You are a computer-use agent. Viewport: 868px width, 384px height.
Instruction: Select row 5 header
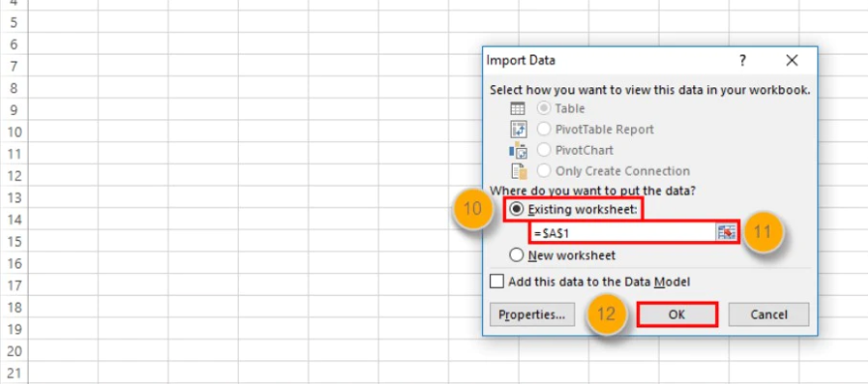point(14,23)
